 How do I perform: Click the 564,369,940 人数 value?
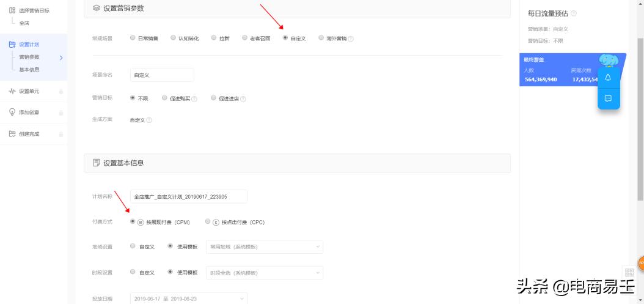point(541,80)
